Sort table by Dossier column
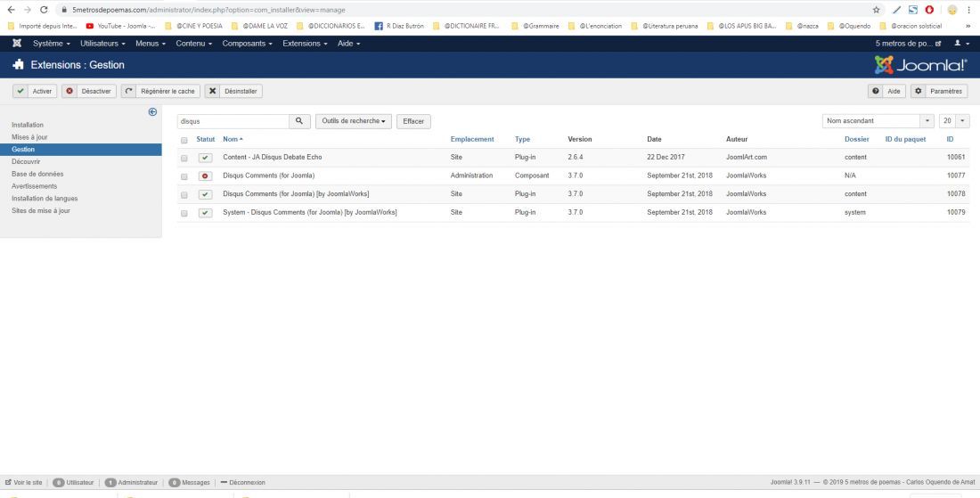 coord(857,139)
